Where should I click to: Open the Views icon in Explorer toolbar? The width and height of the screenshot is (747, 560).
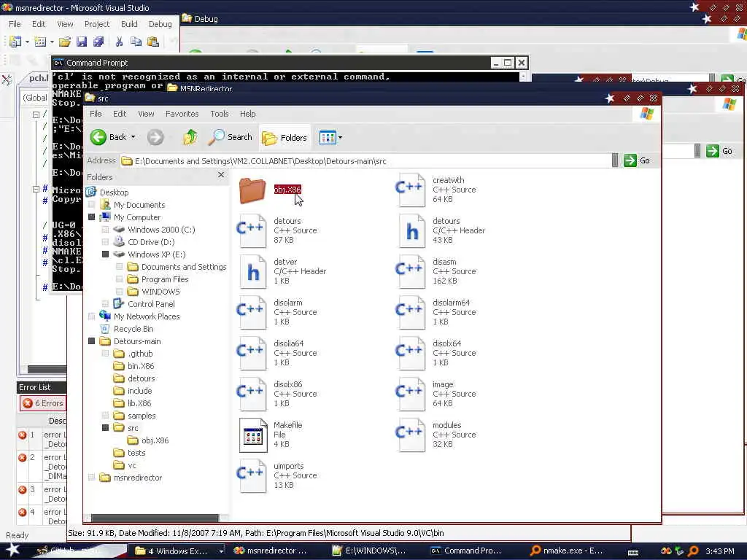[328, 138]
